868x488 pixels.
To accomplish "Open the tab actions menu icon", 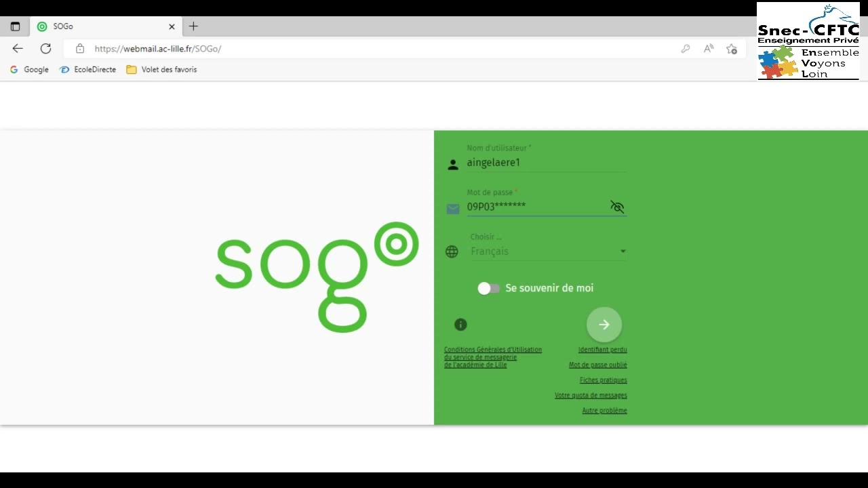I will pyautogui.click(x=15, y=26).
